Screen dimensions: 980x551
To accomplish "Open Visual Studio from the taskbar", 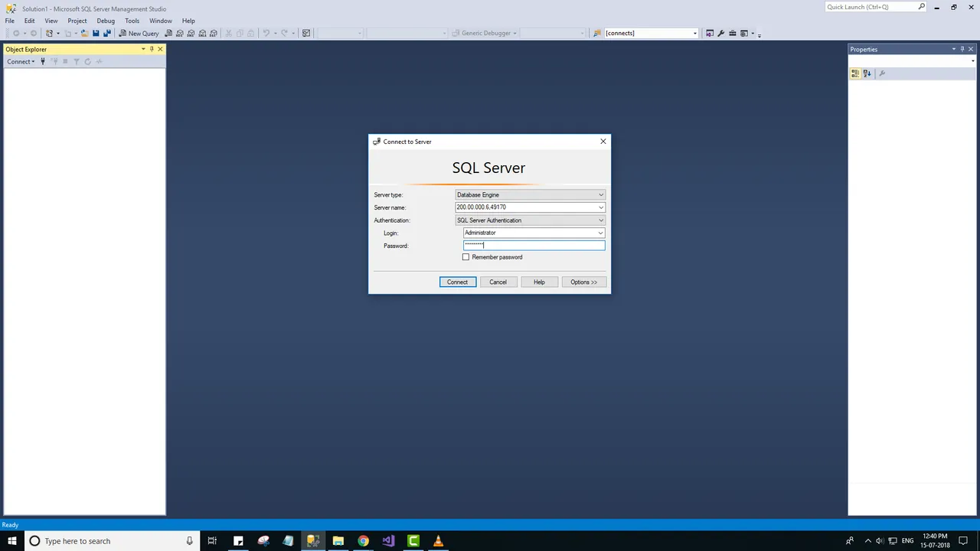I will coord(388,541).
